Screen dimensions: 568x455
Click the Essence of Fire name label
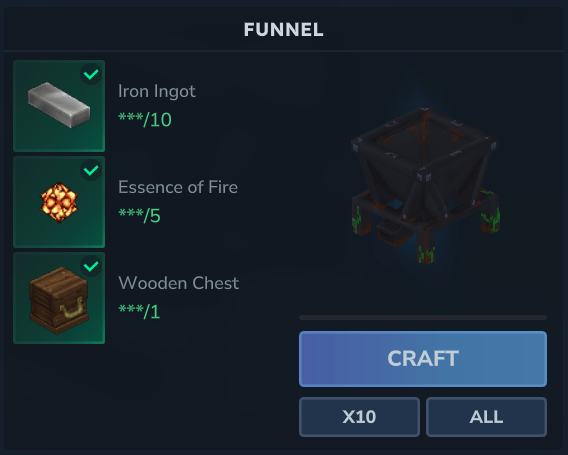[x=178, y=187]
